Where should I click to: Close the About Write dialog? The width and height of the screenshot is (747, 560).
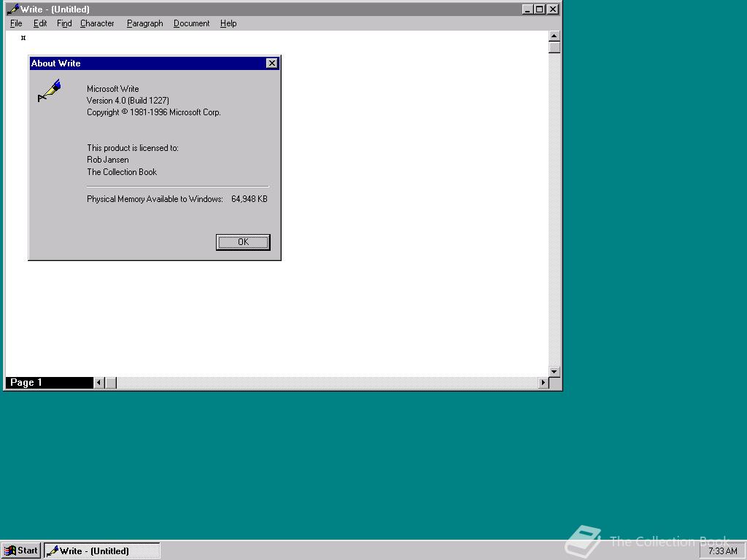(x=271, y=63)
